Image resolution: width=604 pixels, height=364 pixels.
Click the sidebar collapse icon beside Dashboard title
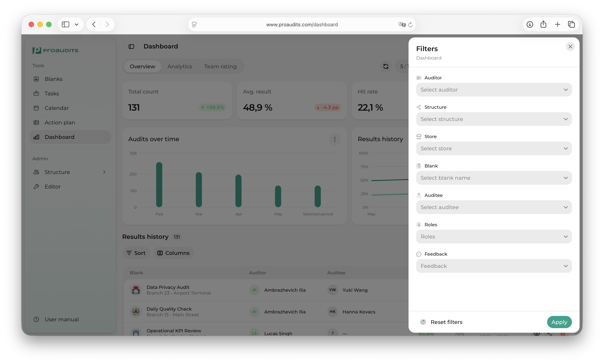131,47
